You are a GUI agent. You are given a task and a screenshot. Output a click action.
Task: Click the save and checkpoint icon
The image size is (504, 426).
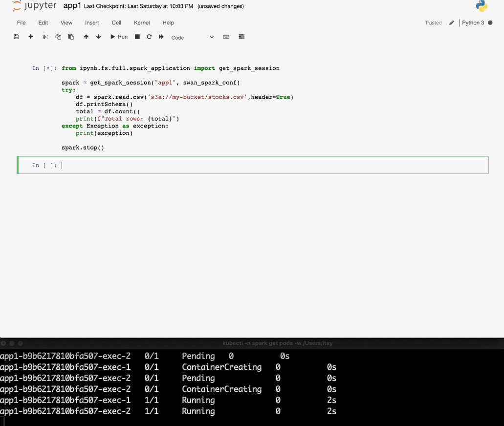coord(16,37)
